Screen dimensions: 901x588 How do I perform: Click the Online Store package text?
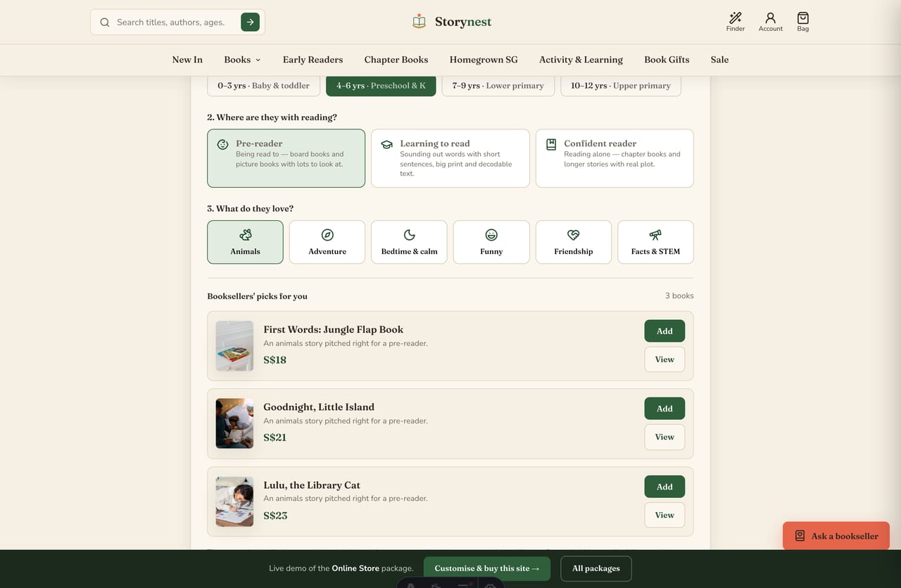pyautogui.click(x=355, y=568)
